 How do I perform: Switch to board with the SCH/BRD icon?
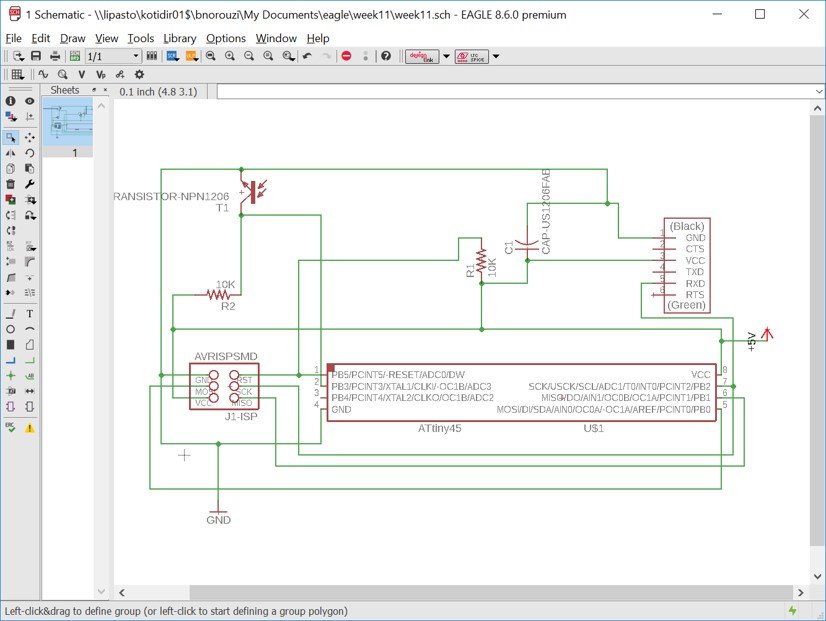tap(75, 56)
